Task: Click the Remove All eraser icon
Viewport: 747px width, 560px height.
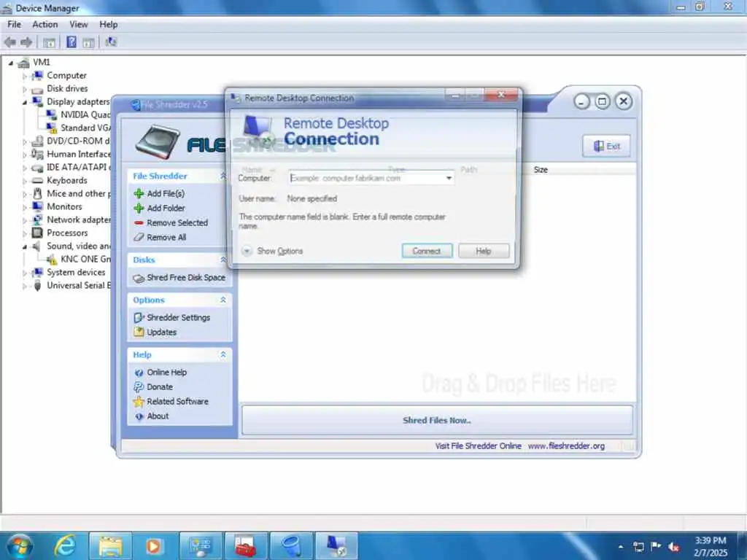Action: pos(139,237)
